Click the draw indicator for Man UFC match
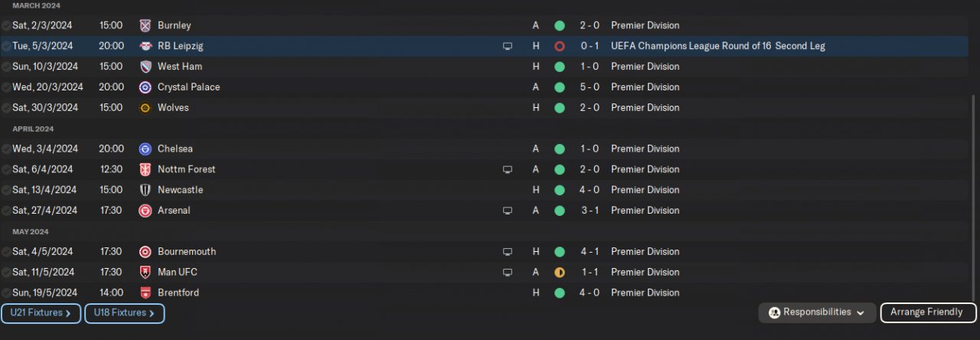The height and width of the screenshot is (340, 980). [x=560, y=272]
